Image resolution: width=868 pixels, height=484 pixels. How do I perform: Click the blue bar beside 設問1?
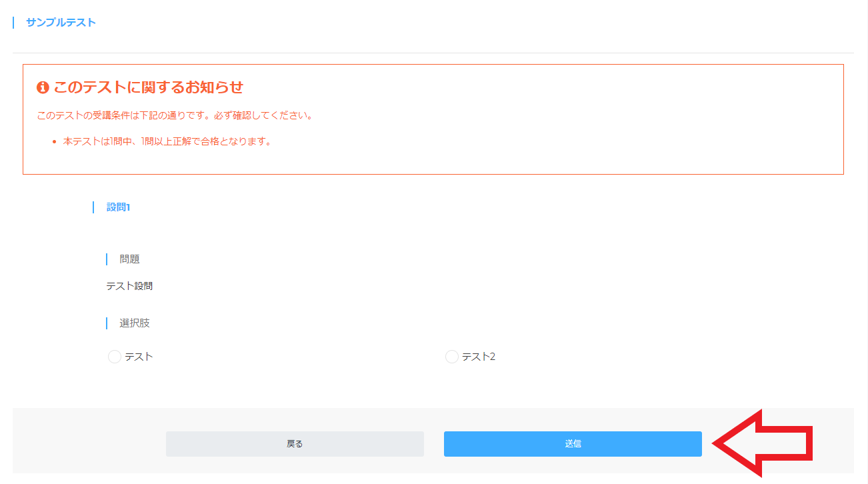click(93, 207)
